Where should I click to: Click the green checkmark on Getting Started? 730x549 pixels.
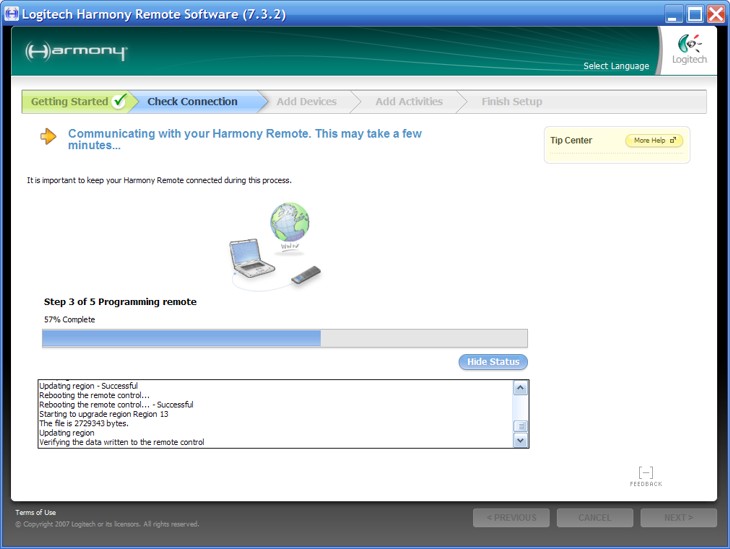click(120, 101)
